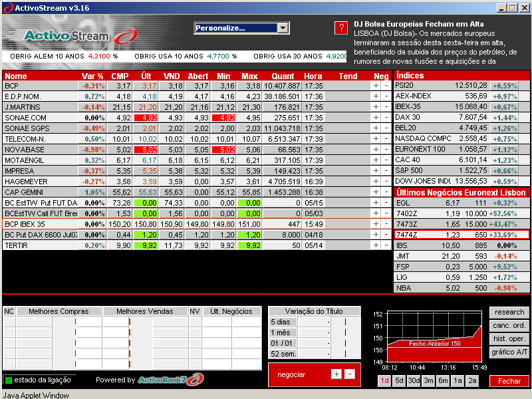Click the red question mark help icon

tap(341, 28)
